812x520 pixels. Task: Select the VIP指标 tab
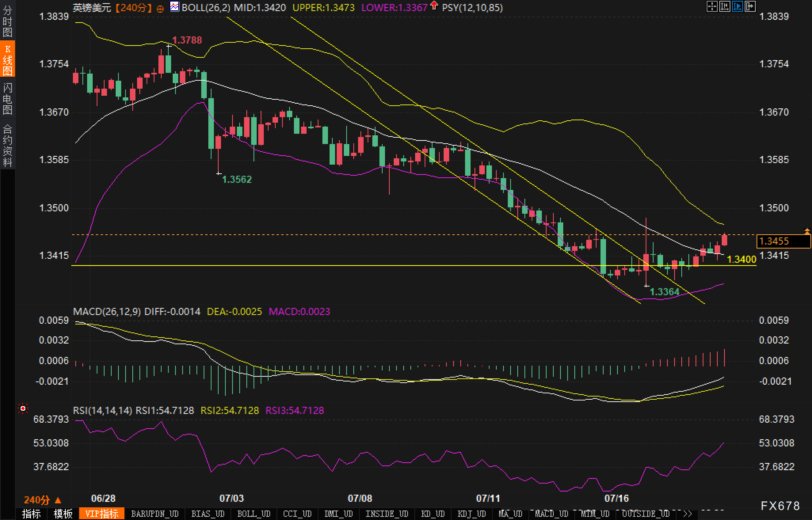point(102,514)
